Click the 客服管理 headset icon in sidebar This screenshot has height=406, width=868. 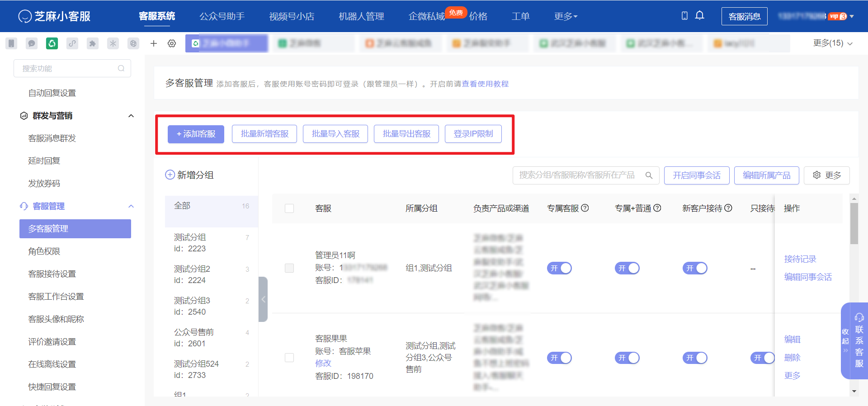point(24,206)
